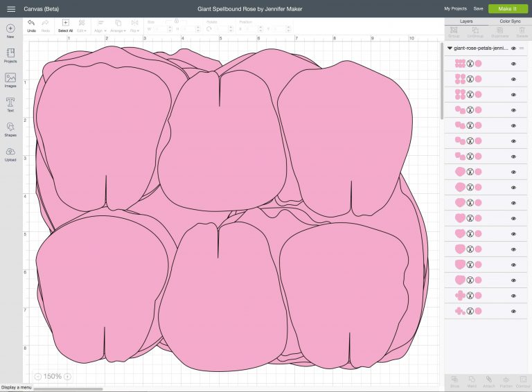Open the Arrange dropdown
The width and height of the screenshot is (532, 392).
coord(118,25)
